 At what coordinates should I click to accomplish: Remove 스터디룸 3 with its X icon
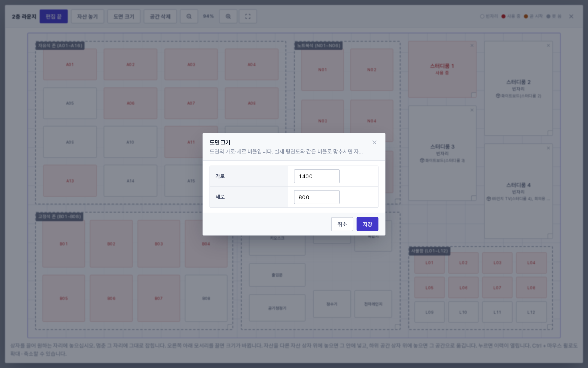[472, 110]
